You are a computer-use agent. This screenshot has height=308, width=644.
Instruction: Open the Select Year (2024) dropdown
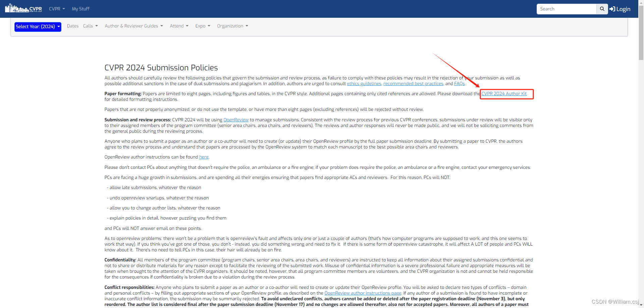[38, 26]
